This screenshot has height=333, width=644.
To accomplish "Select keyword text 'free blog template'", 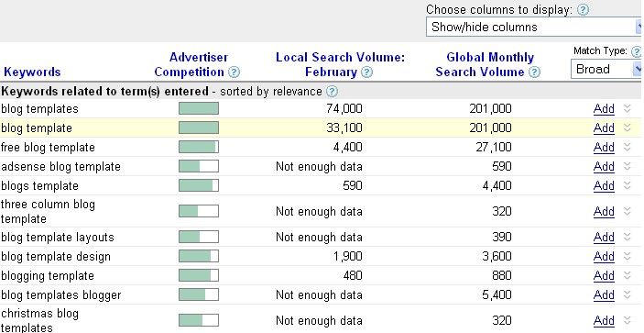I will point(48,148).
